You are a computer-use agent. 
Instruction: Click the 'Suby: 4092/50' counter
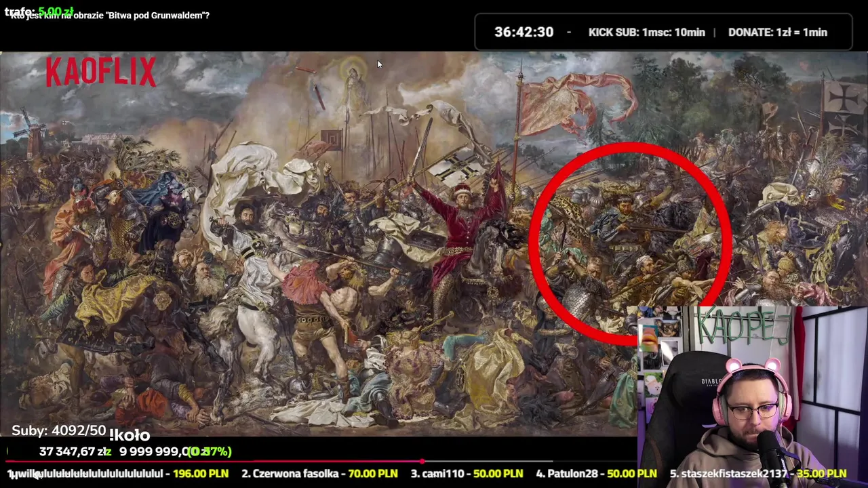click(59, 431)
